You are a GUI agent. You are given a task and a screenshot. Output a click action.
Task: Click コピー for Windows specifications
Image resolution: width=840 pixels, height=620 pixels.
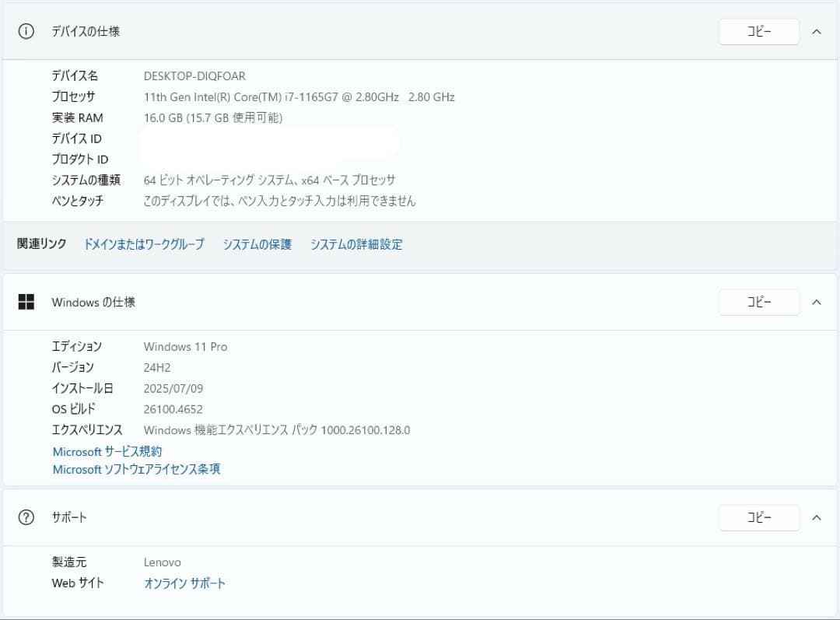click(758, 302)
